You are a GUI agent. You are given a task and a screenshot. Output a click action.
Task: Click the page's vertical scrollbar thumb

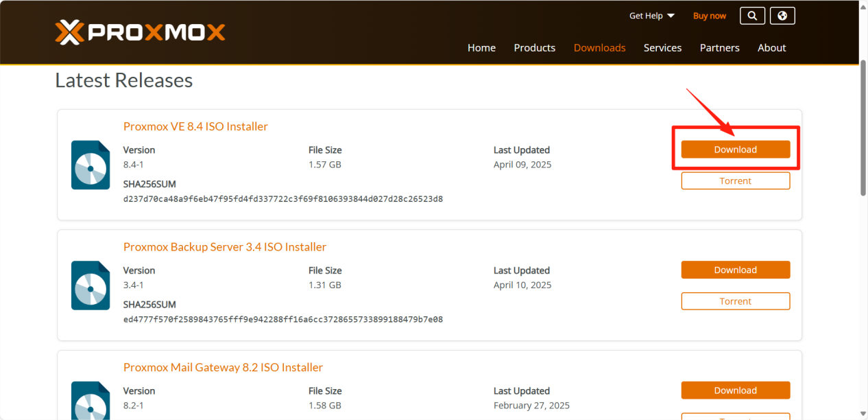[x=863, y=128]
